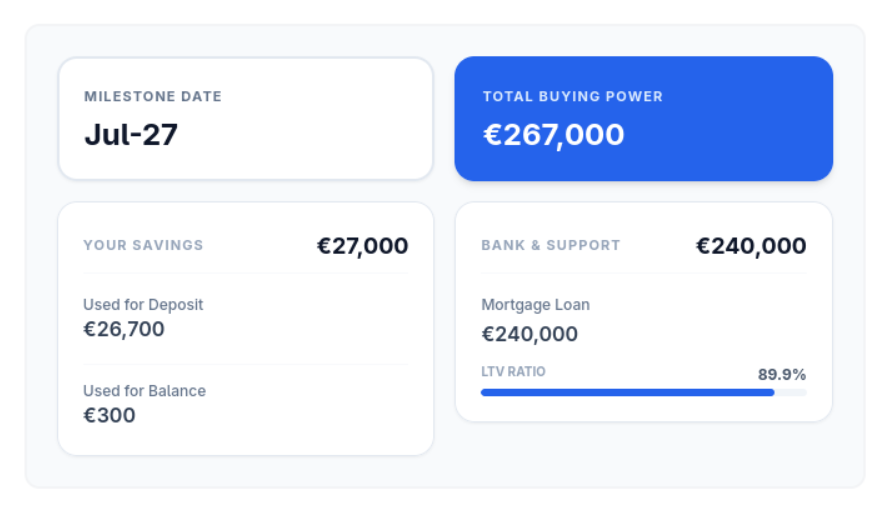
Task: Select the €300 balance amount
Action: coord(109,415)
